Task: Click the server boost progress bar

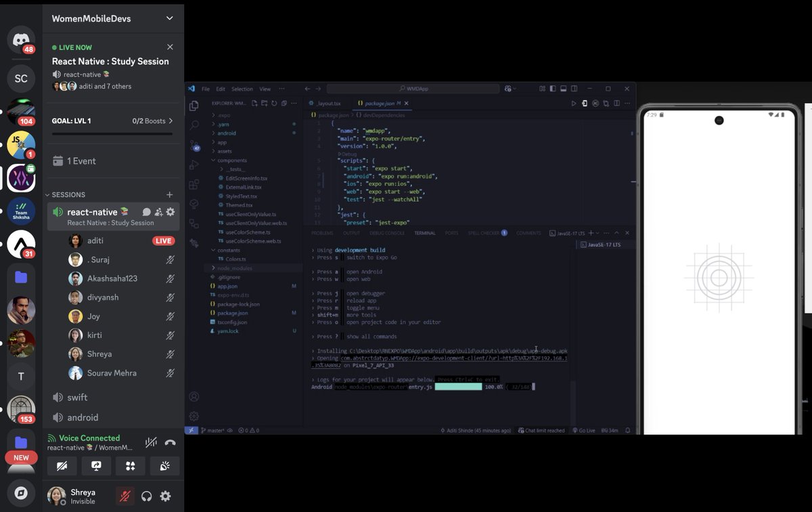Action: point(112,134)
